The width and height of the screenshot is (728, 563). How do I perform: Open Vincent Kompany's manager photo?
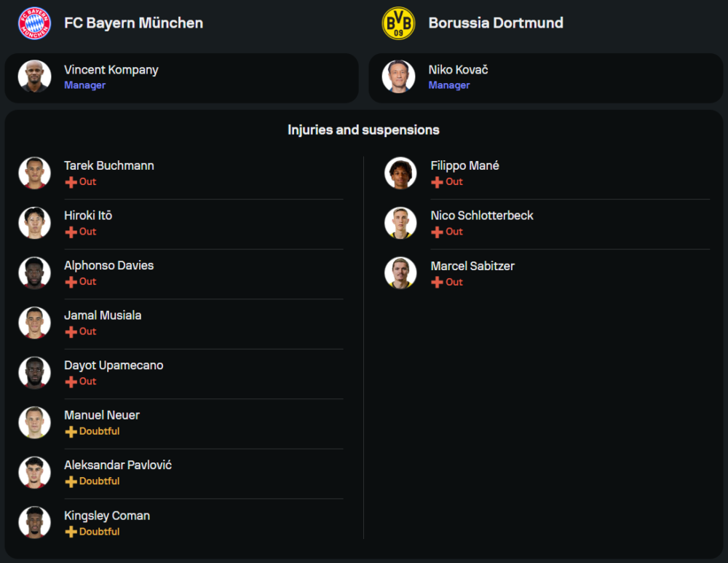click(x=34, y=76)
